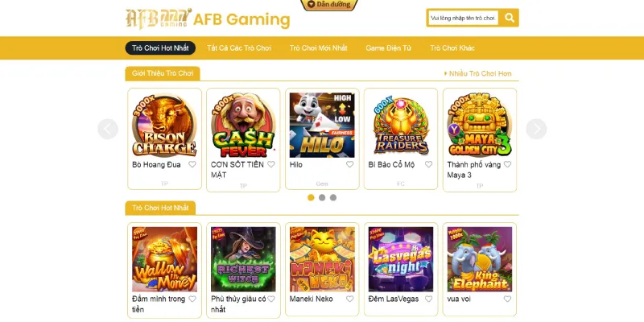Open the Bison Charge game icon
The width and height of the screenshot is (644, 322).
pos(164,126)
